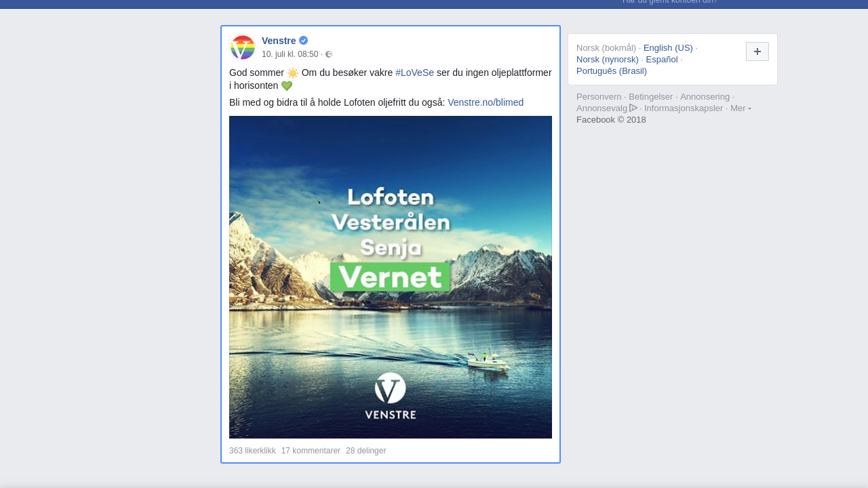This screenshot has height=488, width=868.
Task: Click the green heart emoji in post
Action: (287, 86)
